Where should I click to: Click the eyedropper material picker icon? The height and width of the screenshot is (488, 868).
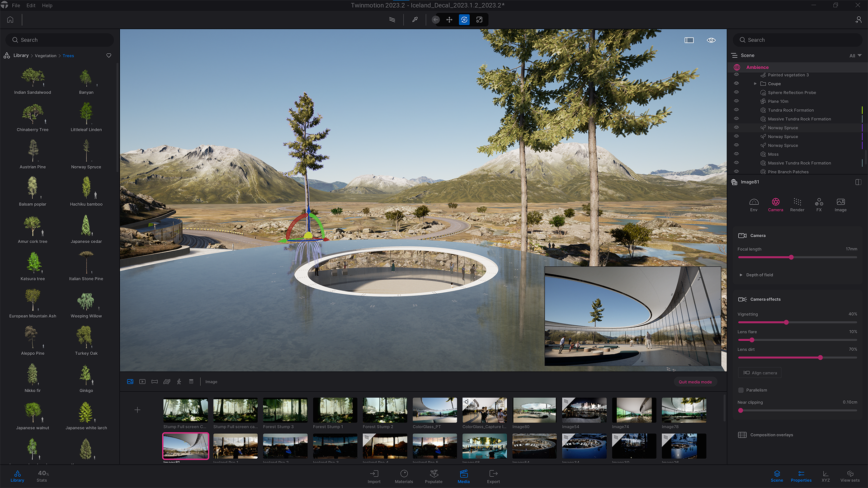pyautogui.click(x=415, y=19)
